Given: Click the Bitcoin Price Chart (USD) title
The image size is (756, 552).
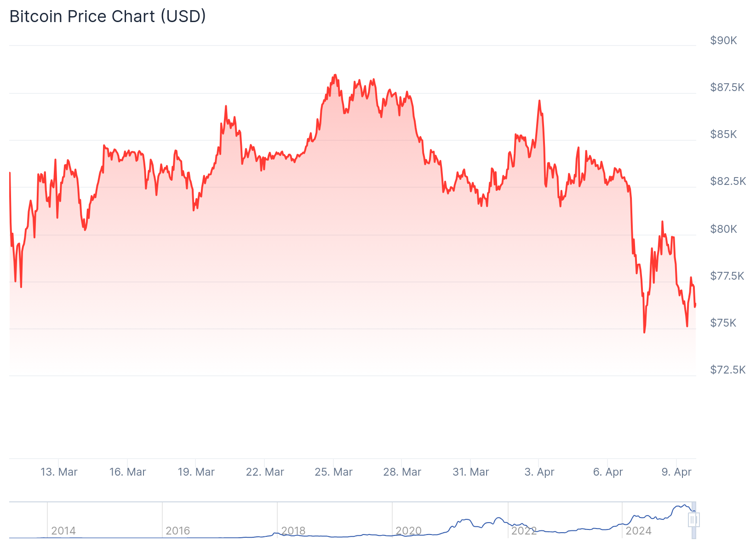Looking at the screenshot, I should pos(108,17).
